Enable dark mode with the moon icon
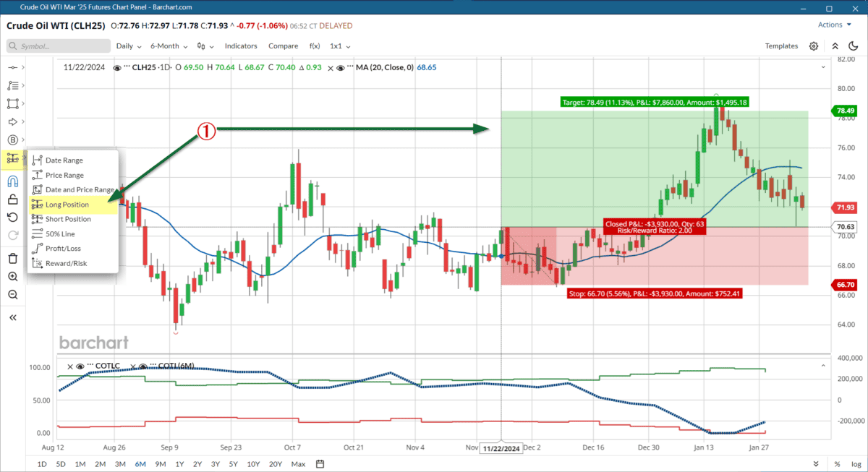The image size is (868, 472). coord(852,46)
